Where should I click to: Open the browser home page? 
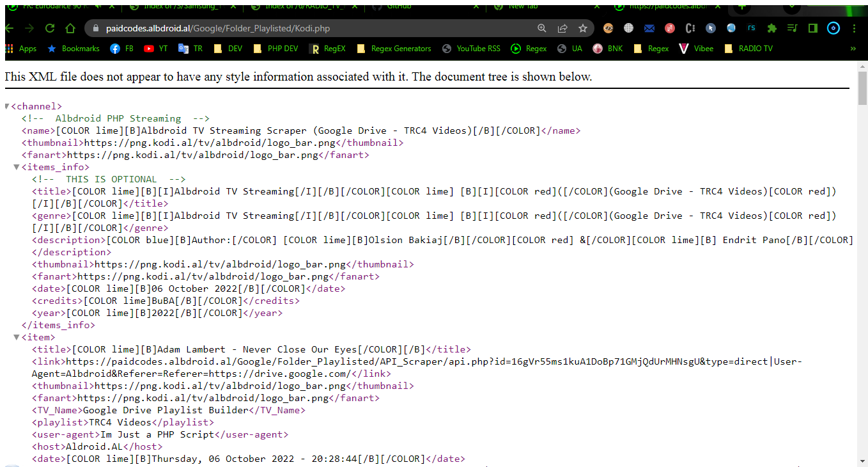click(69, 28)
